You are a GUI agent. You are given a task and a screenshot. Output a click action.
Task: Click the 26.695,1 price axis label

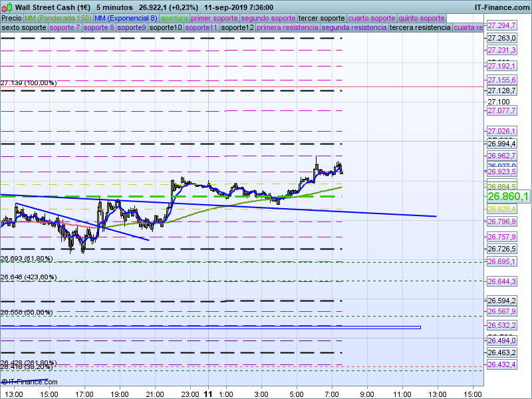(x=502, y=261)
